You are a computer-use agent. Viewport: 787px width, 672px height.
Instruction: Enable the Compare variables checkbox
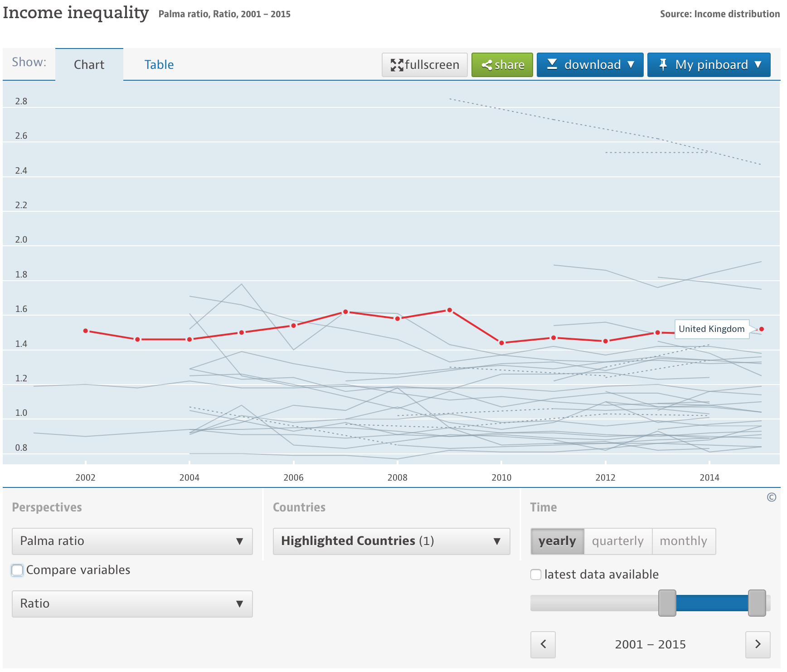click(17, 570)
